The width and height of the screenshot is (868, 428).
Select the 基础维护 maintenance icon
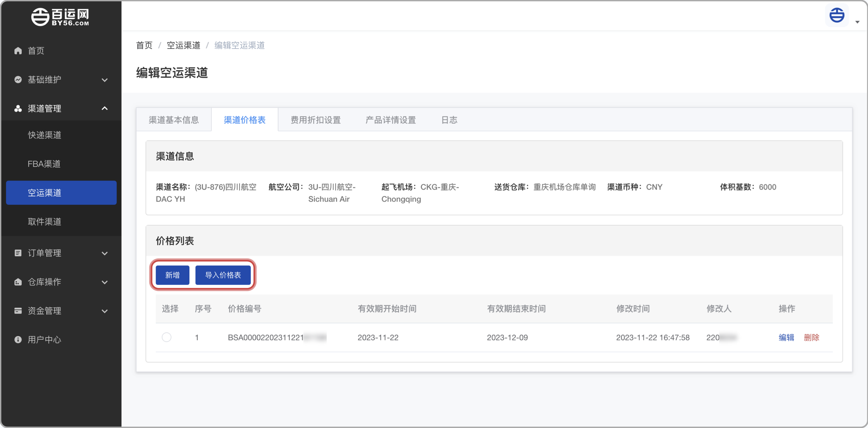pos(18,79)
